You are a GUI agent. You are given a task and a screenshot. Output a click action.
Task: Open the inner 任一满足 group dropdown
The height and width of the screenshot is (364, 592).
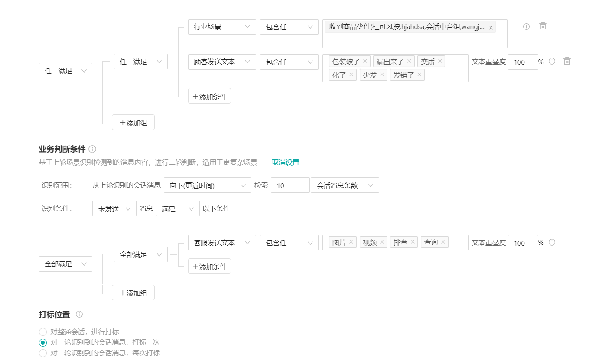(x=141, y=62)
